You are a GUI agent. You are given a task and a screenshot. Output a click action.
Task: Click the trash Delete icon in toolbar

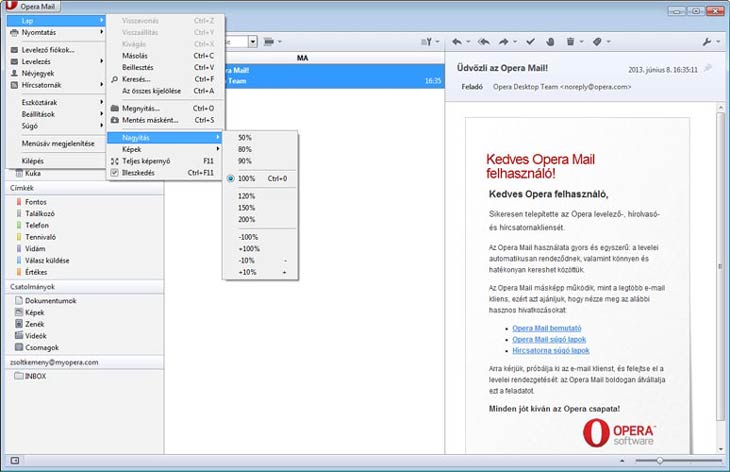pos(570,42)
